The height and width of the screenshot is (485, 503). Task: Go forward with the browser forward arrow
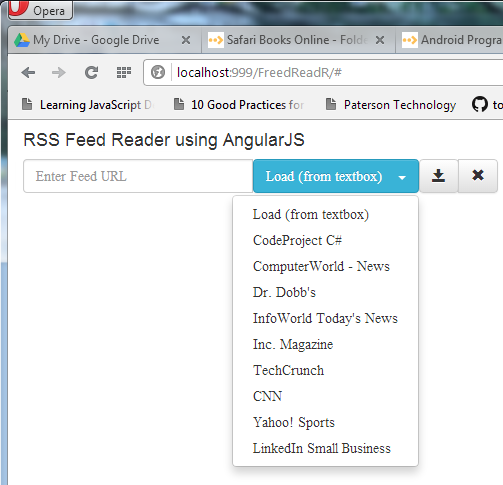59,72
